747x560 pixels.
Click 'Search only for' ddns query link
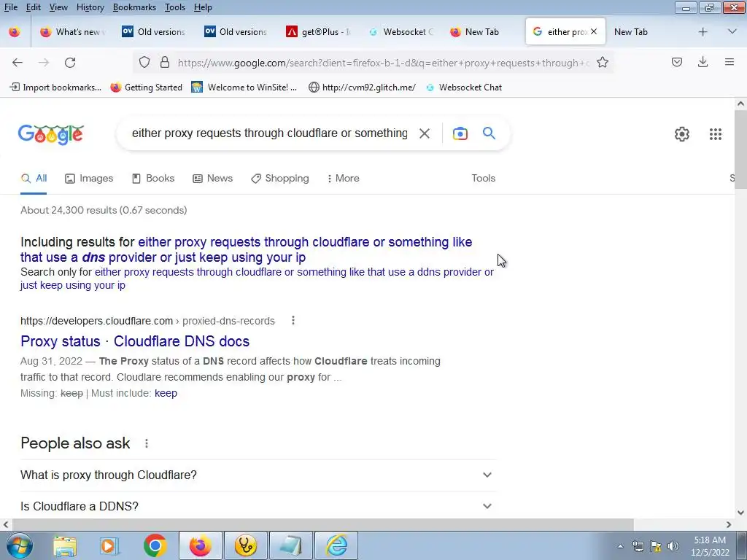tap(257, 279)
